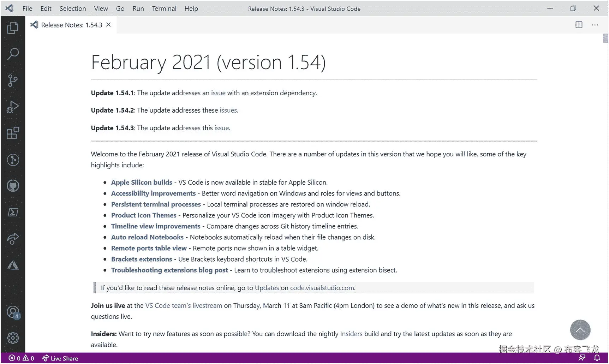Open the Run and Debug view
This screenshot has width=609, height=364.
pyautogui.click(x=13, y=107)
